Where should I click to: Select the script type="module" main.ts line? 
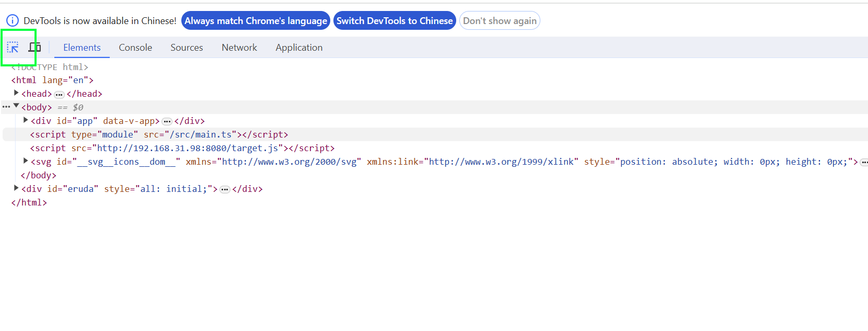(159, 134)
